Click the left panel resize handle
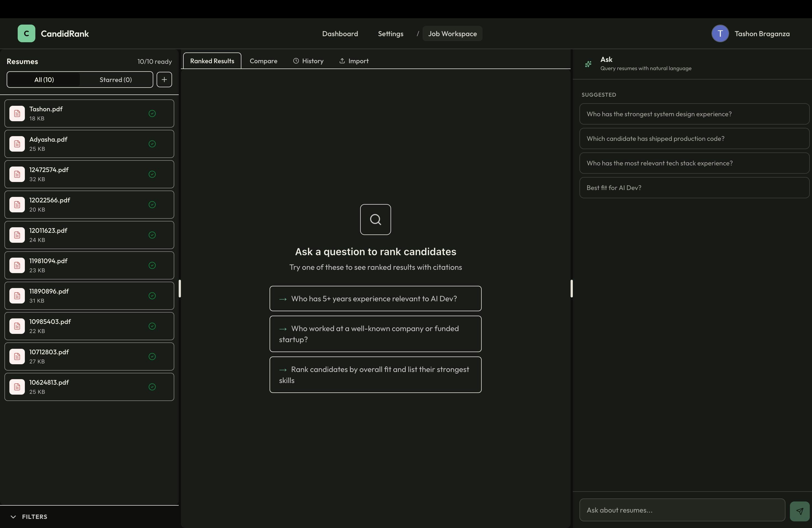The height and width of the screenshot is (528, 812). click(x=180, y=289)
